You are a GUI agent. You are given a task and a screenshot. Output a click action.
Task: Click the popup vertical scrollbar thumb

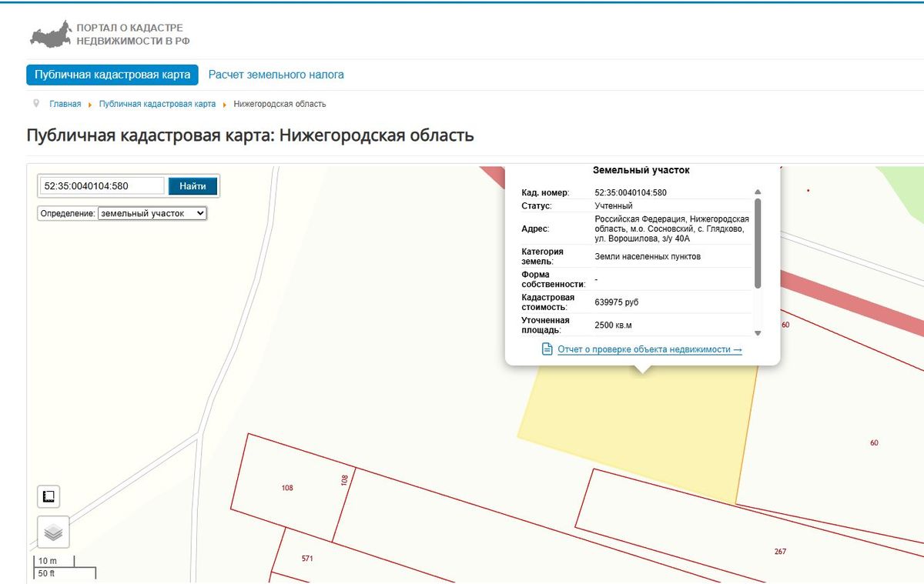coord(758,243)
